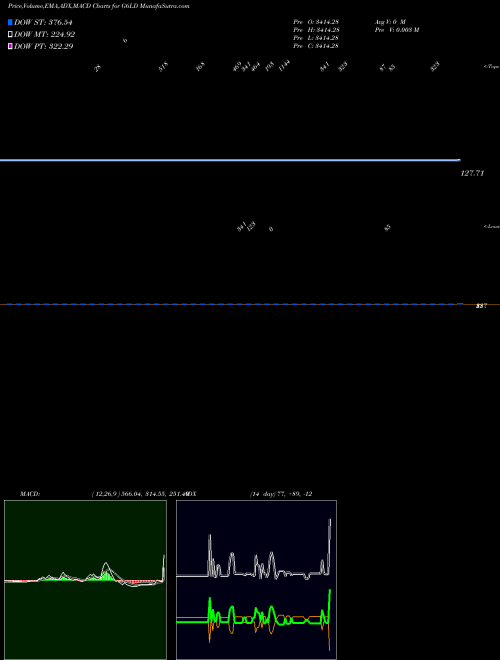Click the (14 day) ADX values text
The image size is (500, 660).
[281, 494]
